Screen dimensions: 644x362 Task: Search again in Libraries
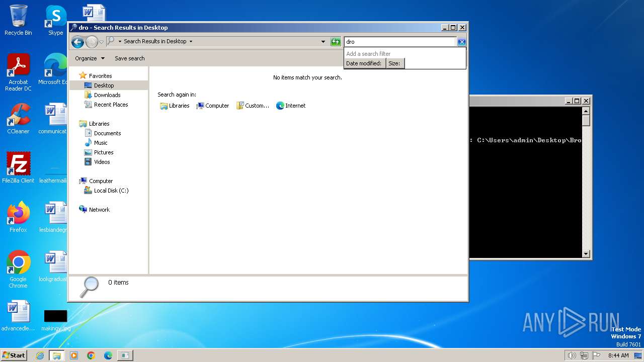point(175,106)
